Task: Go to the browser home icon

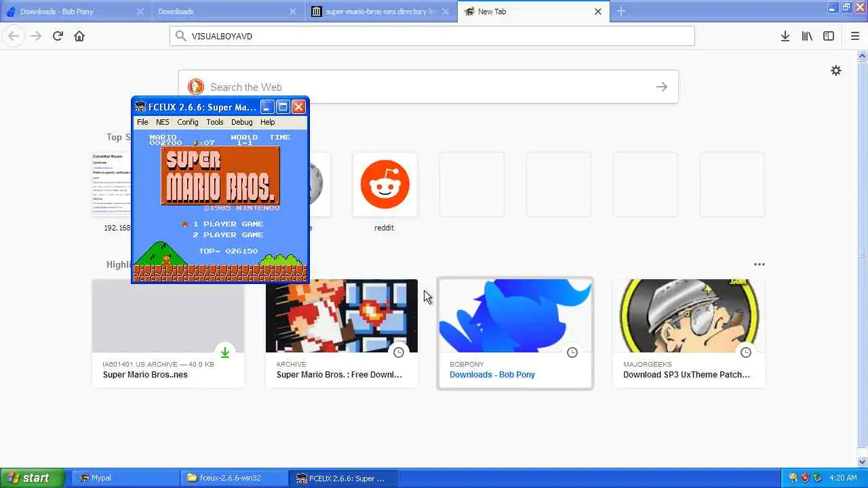Action: (x=79, y=36)
